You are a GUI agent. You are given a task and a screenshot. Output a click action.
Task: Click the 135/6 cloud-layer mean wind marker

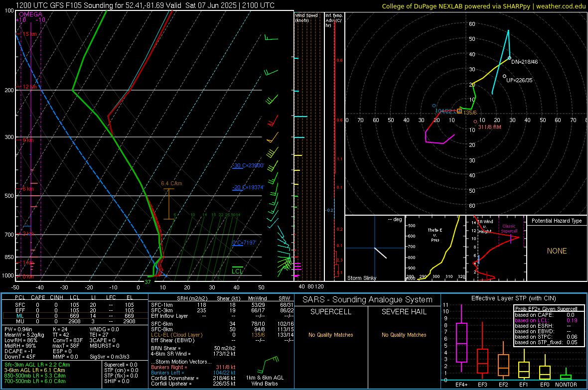click(459, 112)
